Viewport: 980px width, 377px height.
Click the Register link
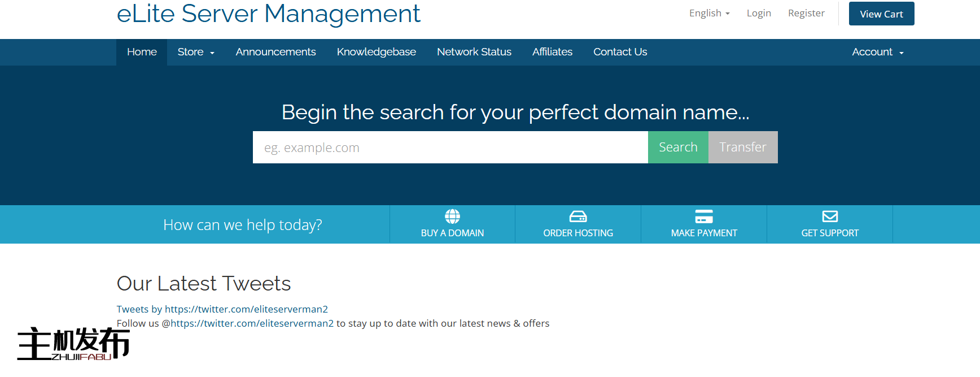point(806,13)
